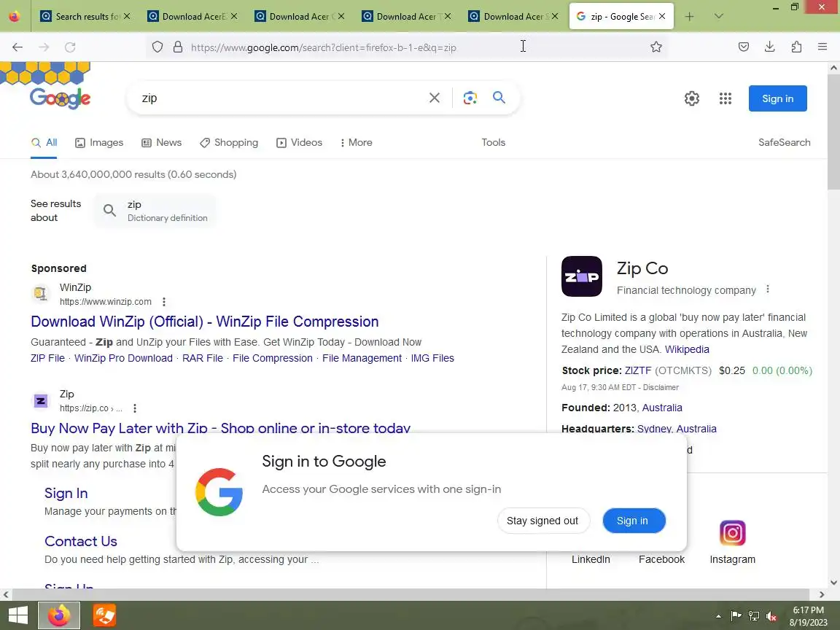This screenshot has height=630, width=840.
Task: Open the Firefox downloads panel
Action: (x=770, y=47)
